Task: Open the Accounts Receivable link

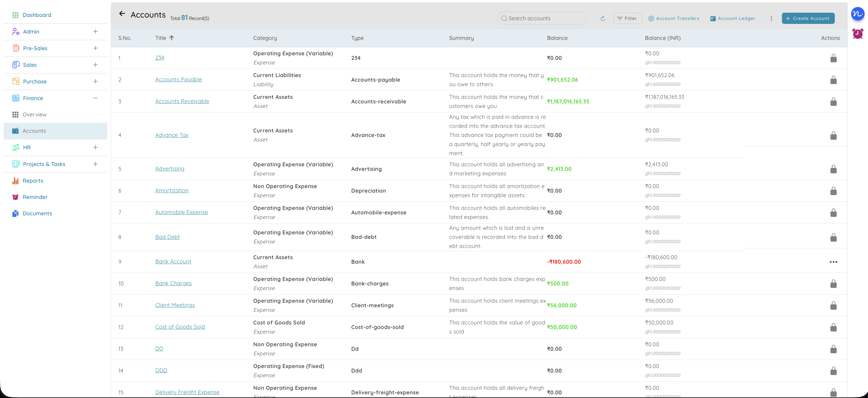Action: pyautogui.click(x=182, y=101)
